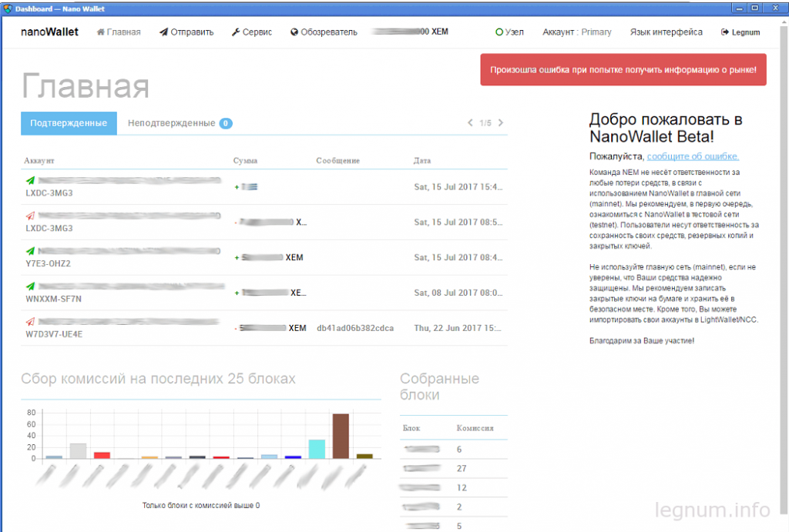Click the house icon beside Главная
The width and height of the screenshot is (789, 532).
click(x=101, y=32)
